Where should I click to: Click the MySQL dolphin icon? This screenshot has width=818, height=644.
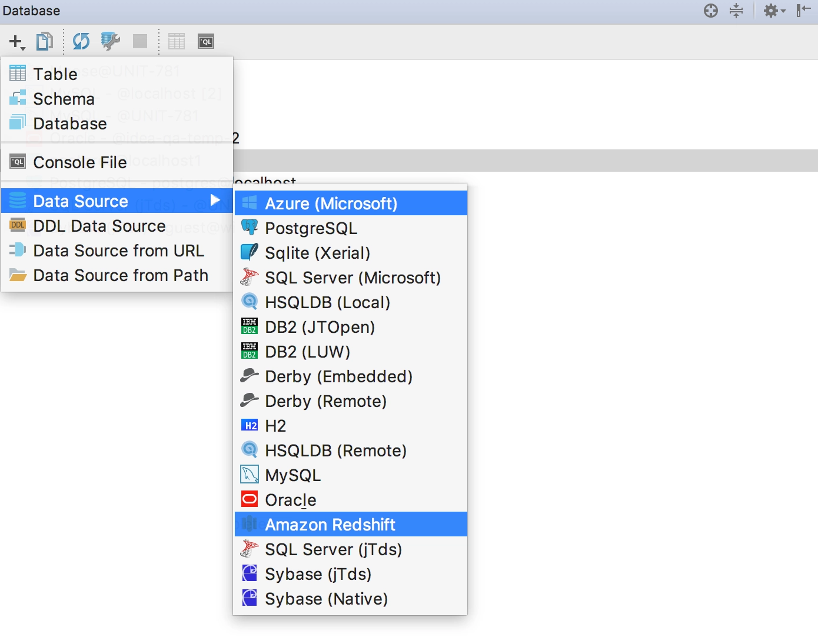point(250,475)
